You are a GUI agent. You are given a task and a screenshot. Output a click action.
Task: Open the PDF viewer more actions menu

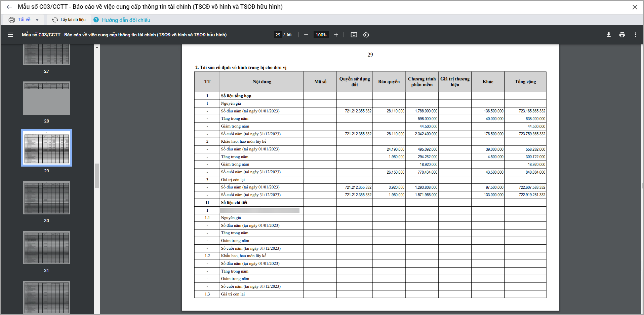click(x=635, y=35)
